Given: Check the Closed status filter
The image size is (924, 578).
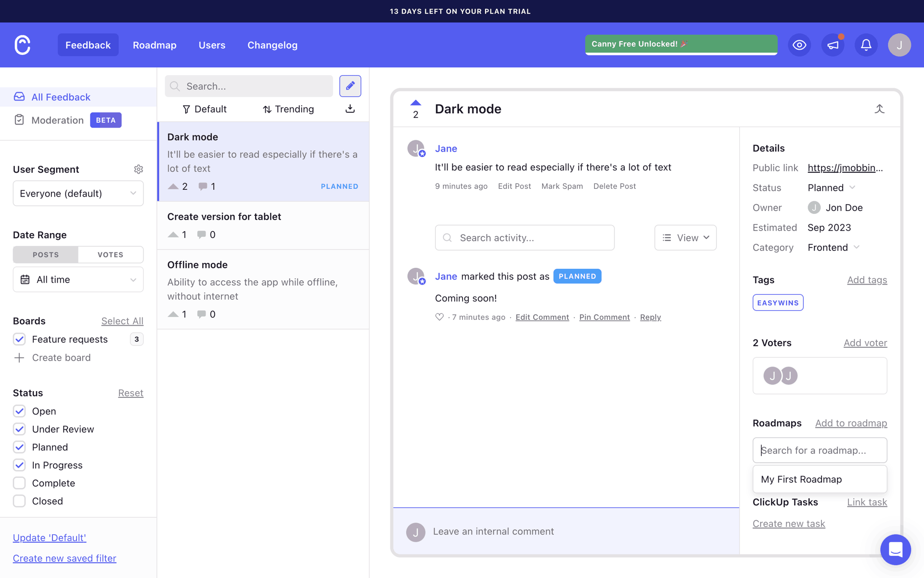Looking at the screenshot, I should tap(19, 501).
